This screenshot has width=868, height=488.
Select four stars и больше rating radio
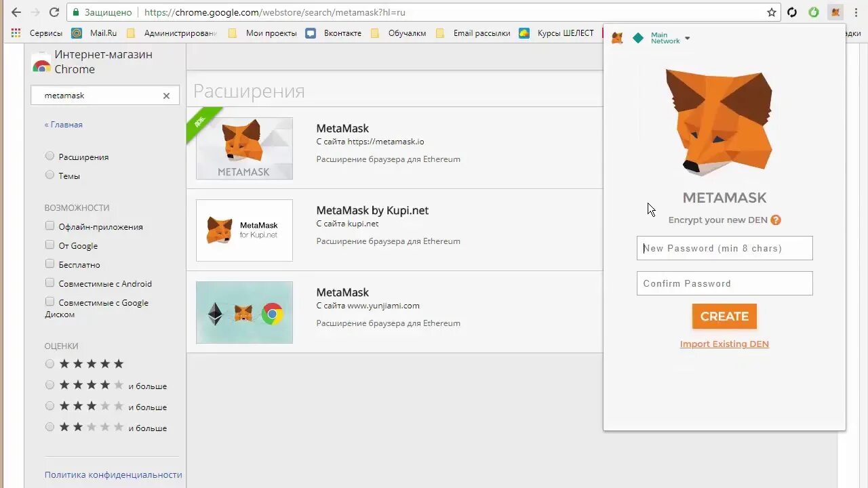[x=50, y=385]
